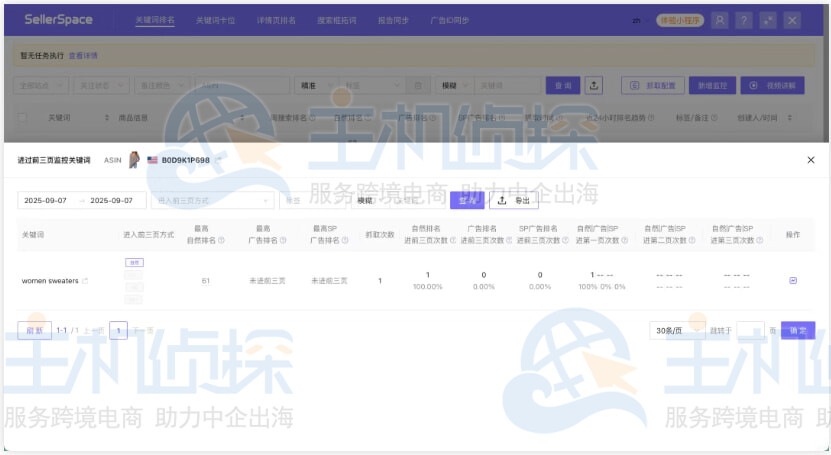The width and height of the screenshot is (831, 455).
Task: Tick the select-all checkbox in keyword table header
Action: pyautogui.click(x=23, y=117)
